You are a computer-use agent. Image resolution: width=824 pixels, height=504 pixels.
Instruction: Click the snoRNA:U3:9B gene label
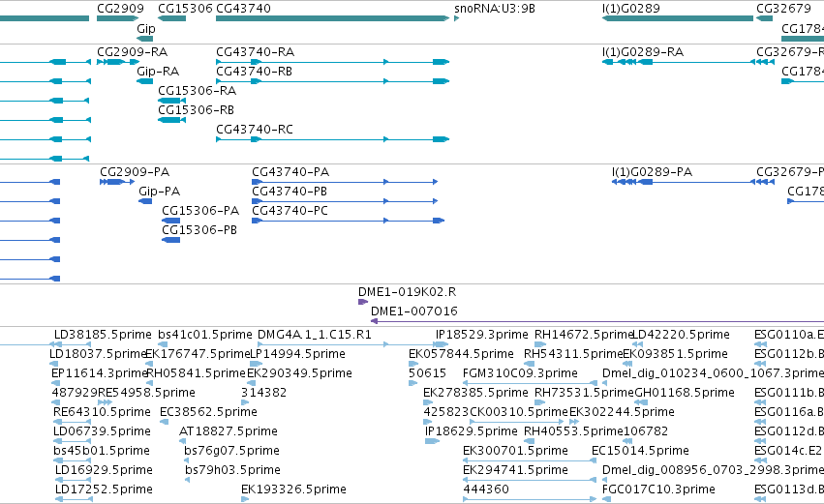[495, 9]
